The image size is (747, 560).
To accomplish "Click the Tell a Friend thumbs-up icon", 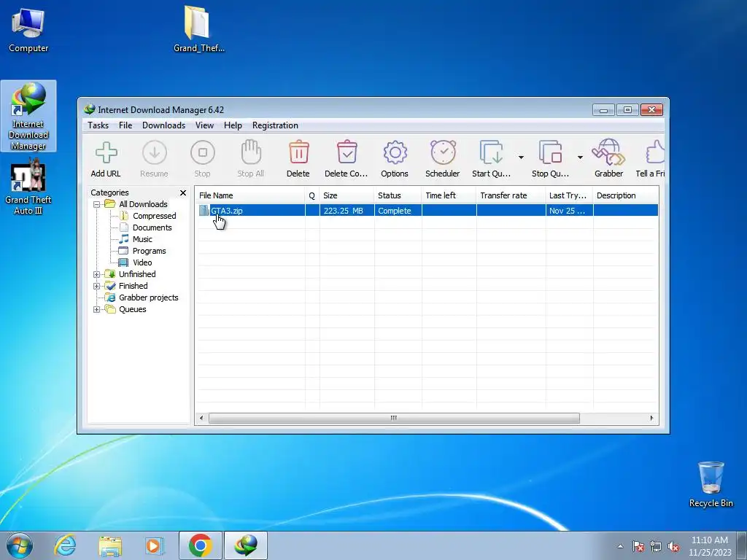I will [x=656, y=152].
